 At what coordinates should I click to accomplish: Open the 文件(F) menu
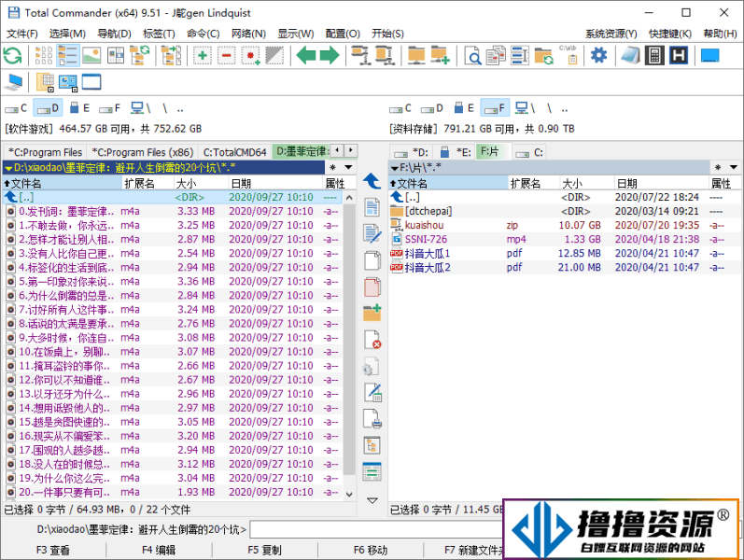point(21,34)
